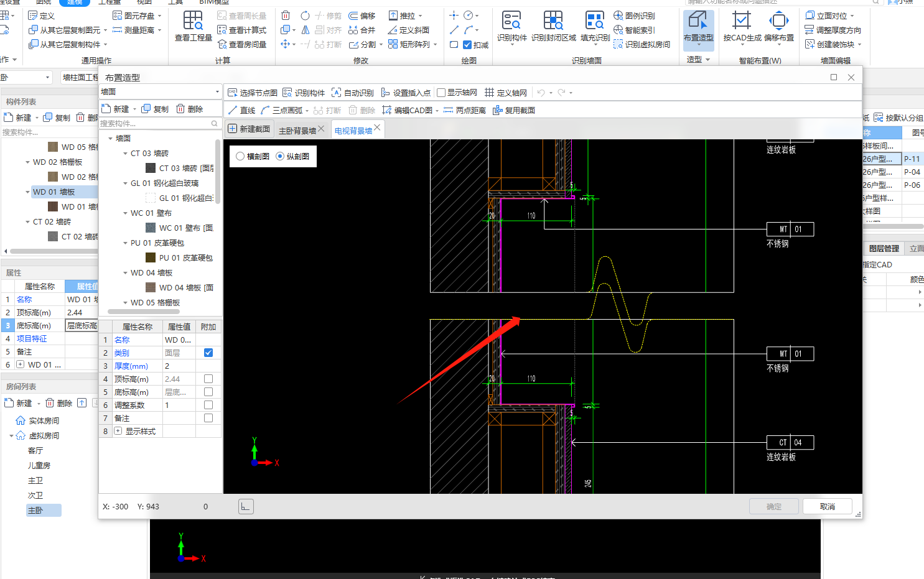Check the 顶标高(m) row 附加 checkbox
924x579 pixels.
(x=208, y=379)
